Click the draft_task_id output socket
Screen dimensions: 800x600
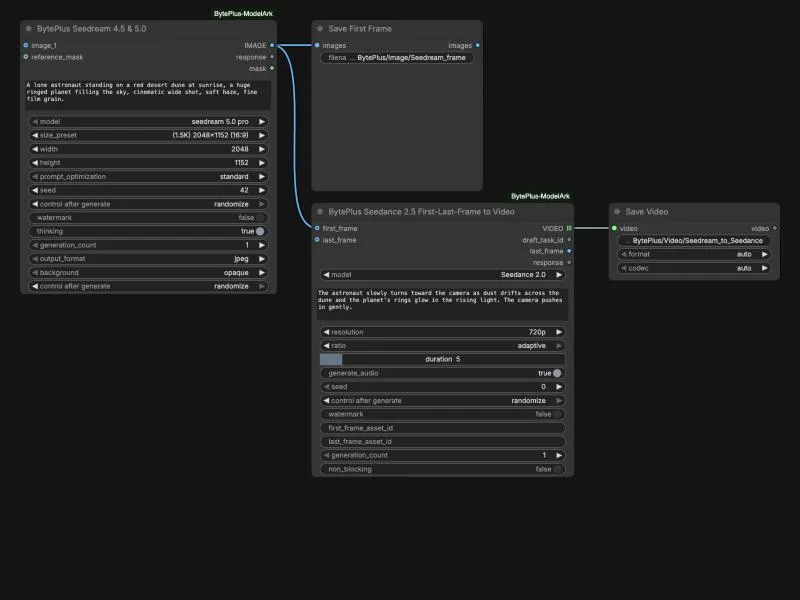pyautogui.click(x=569, y=240)
